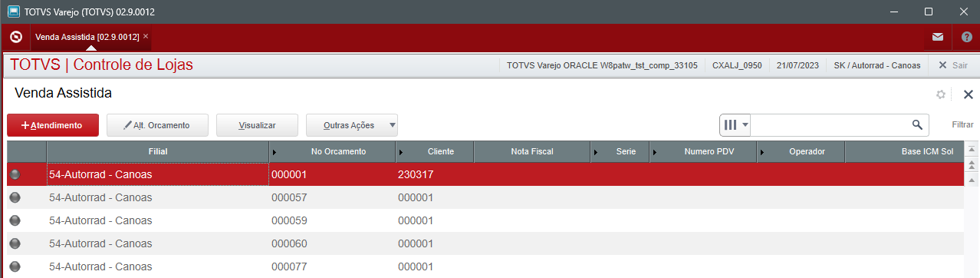
Task: Click status dot of order 000001
Action: [15, 174]
